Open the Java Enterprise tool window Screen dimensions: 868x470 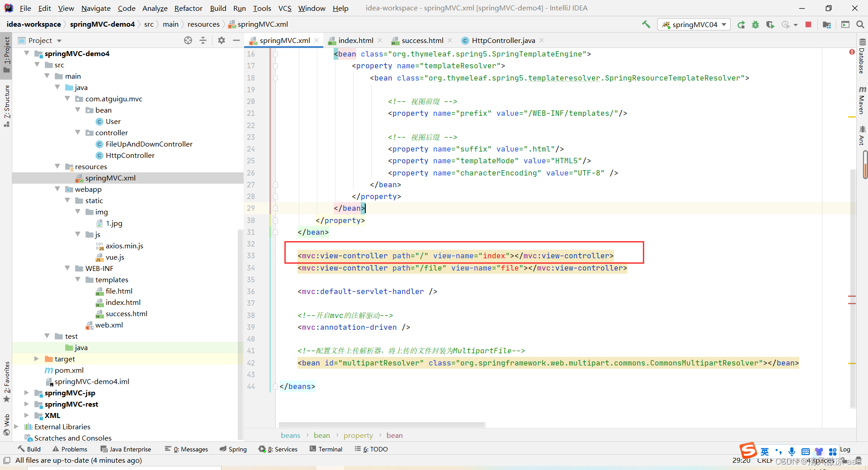[126, 449]
